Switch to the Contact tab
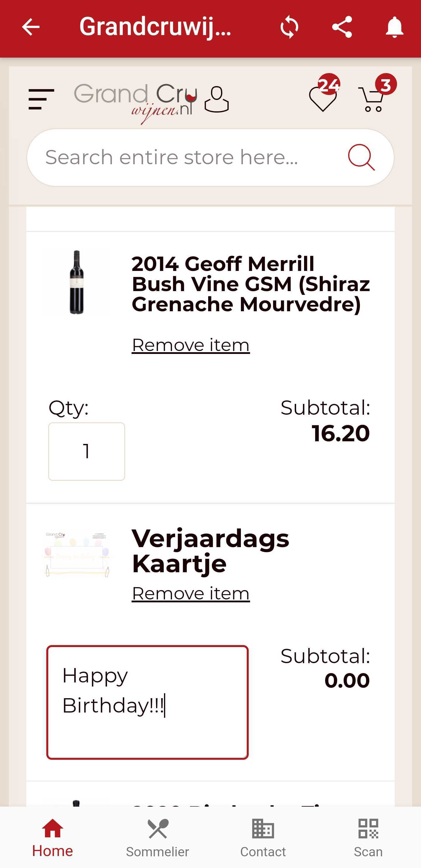The height and width of the screenshot is (868, 421). [263, 837]
